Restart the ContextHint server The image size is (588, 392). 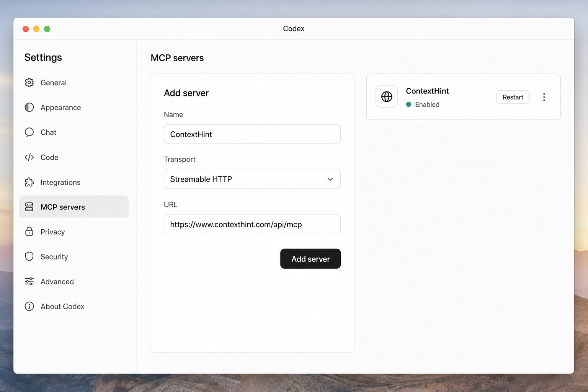click(x=513, y=97)
